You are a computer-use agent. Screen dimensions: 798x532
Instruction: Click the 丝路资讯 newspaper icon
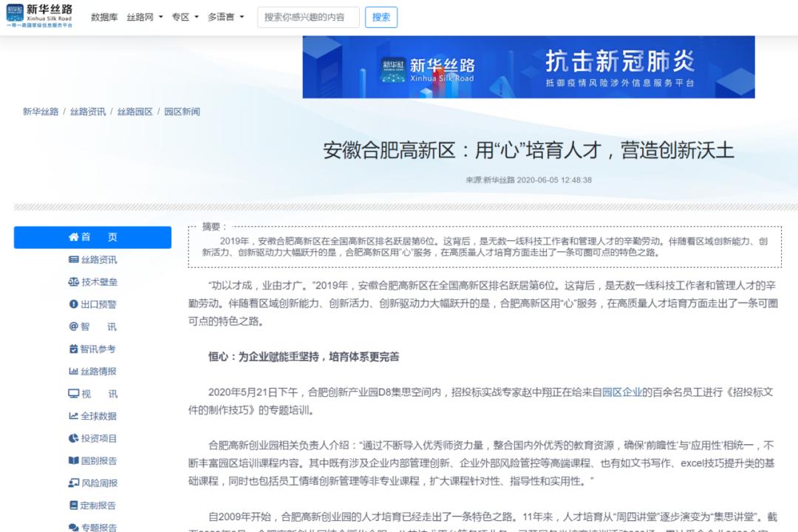click(x=74, y=259)
